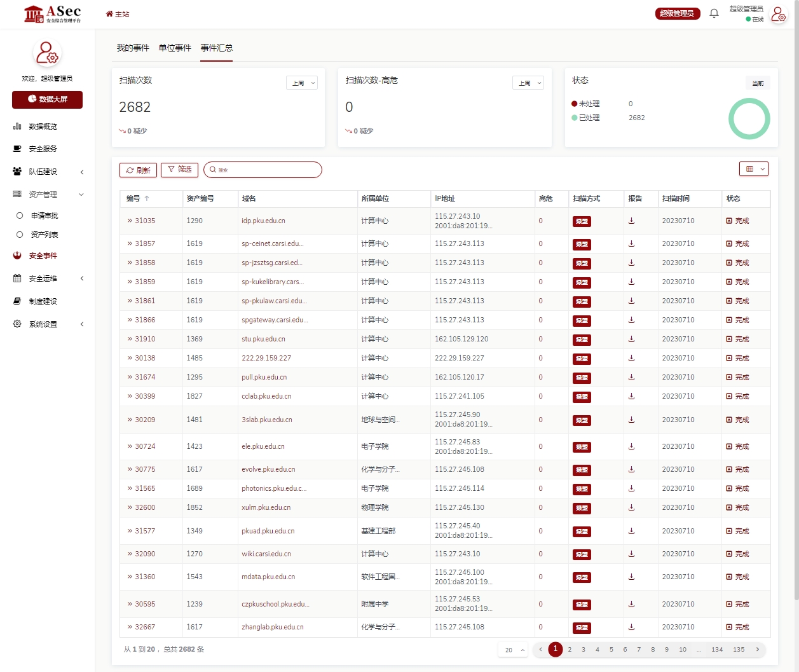This screenshot has width=799, height=672.
Task: Switch to the 我的事件 tab
Action: 133,48
